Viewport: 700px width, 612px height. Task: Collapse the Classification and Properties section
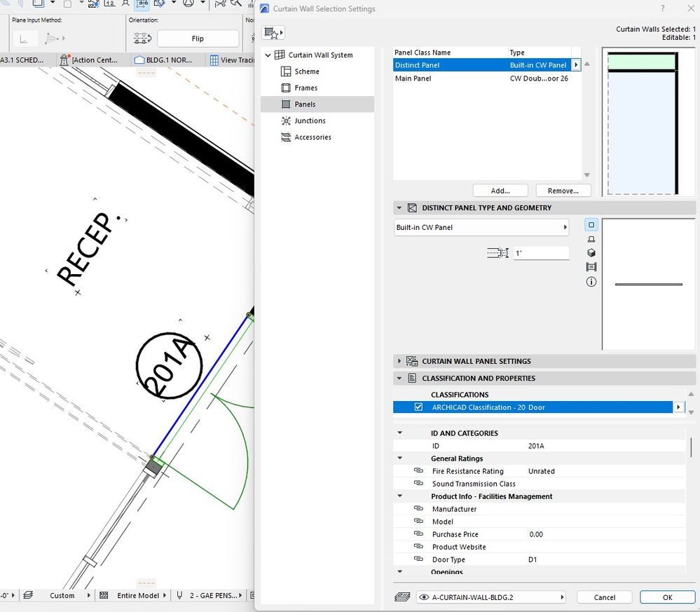399,378
